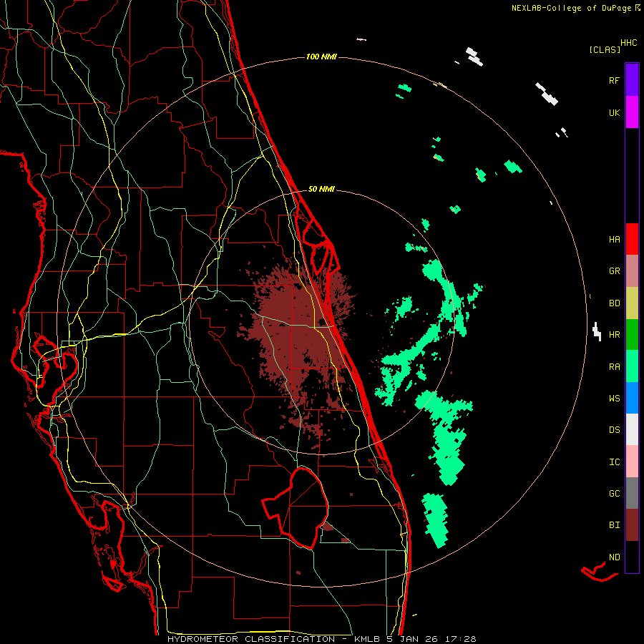This screenshot has width=644, height=644.
Task: Click the BD legend label
Action: 614,303
